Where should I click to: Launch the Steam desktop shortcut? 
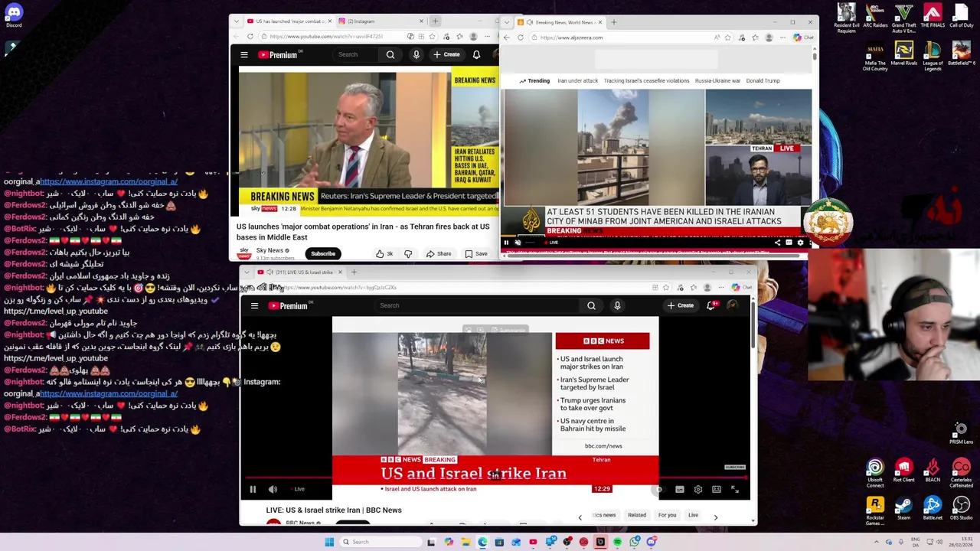(x=903, y=509)
